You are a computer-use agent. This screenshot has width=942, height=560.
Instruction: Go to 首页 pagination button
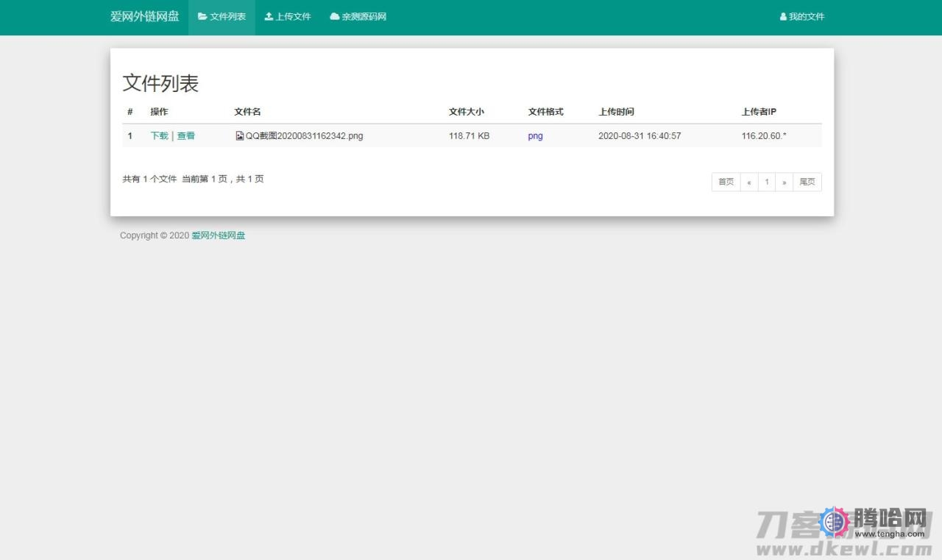726,182
